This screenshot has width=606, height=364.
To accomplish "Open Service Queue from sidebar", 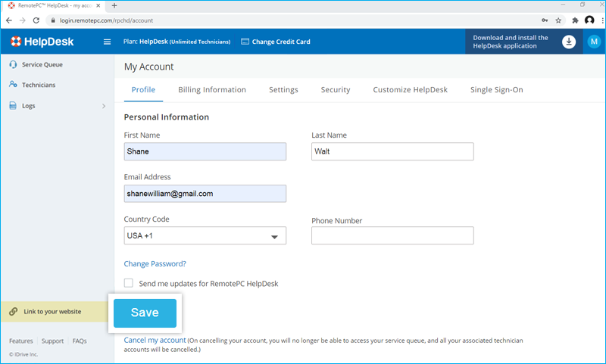I will point(42,64).
